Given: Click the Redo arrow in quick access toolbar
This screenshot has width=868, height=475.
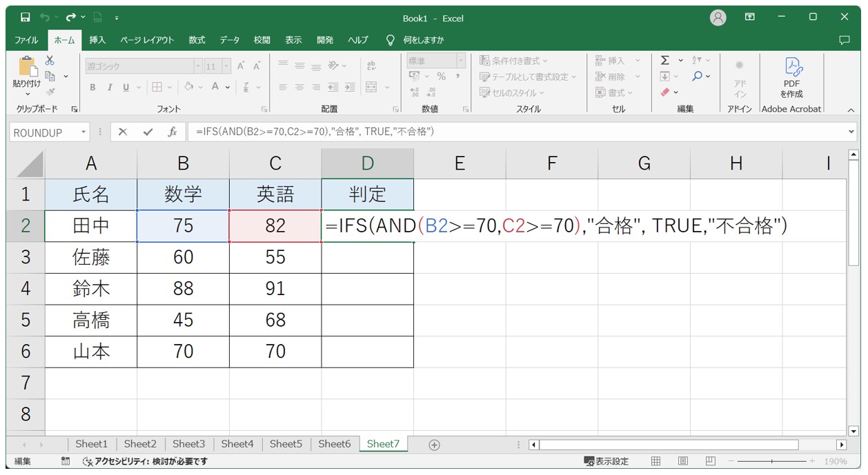Looking at the screenshot, I should pyautogui.click(x=72, y=17).
